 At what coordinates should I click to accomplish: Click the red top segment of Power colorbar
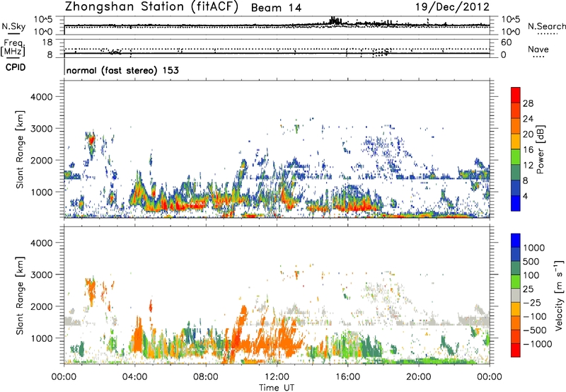pos(516,95)
